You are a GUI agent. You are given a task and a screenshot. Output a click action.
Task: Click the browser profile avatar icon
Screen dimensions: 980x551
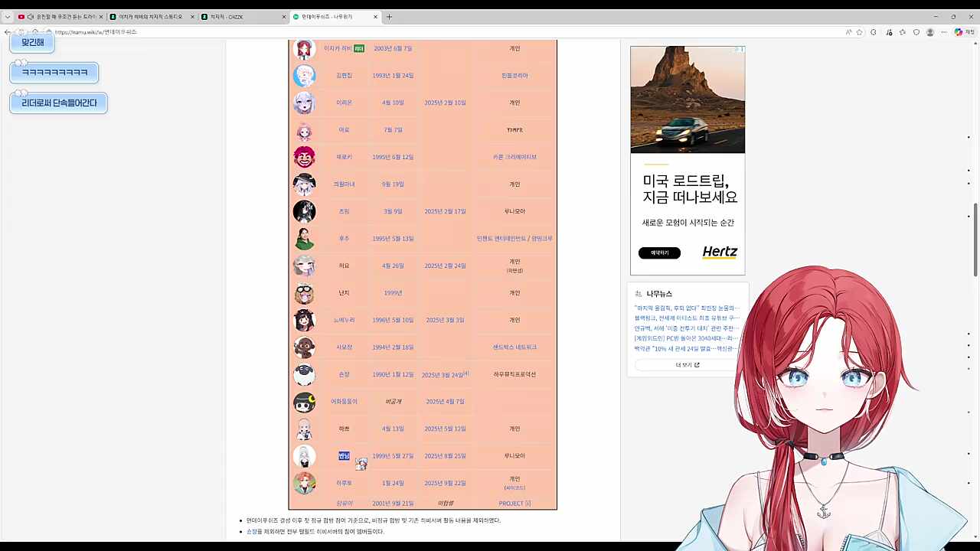pos(930,32)
